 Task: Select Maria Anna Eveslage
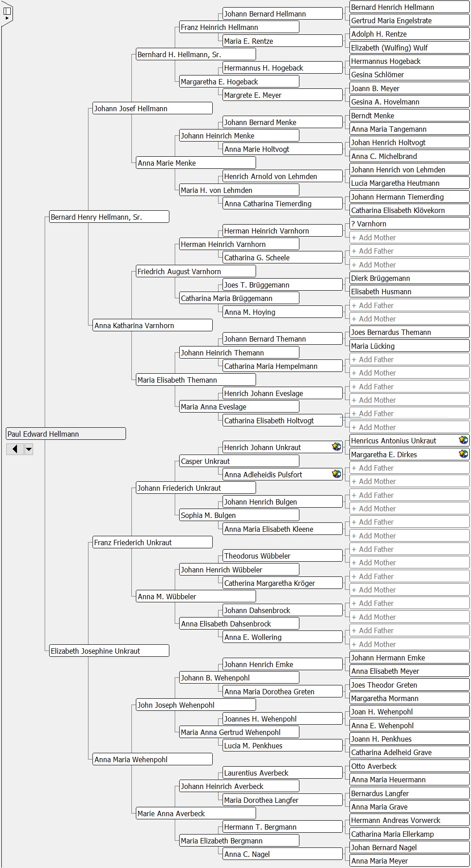tap(239, 406)
